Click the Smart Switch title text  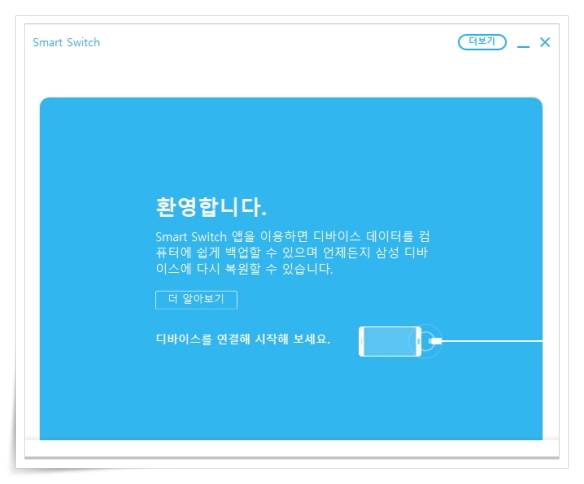[66, 42]
